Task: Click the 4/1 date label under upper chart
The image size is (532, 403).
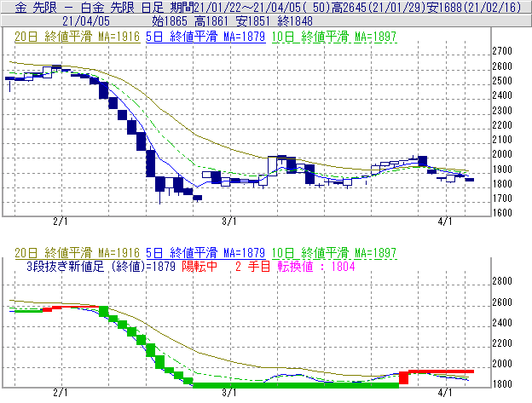Action: point(445,222)
